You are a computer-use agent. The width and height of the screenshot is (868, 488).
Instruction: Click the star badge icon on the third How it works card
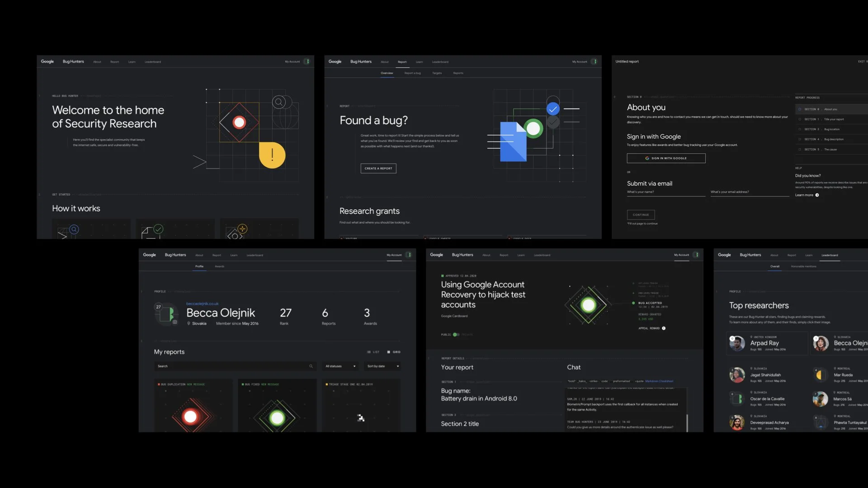242,229
